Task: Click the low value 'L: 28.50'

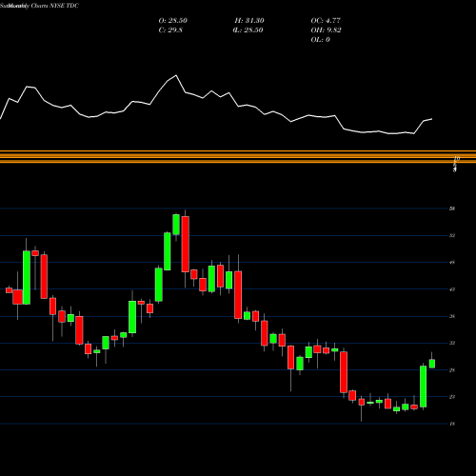Action: (248, 30)
